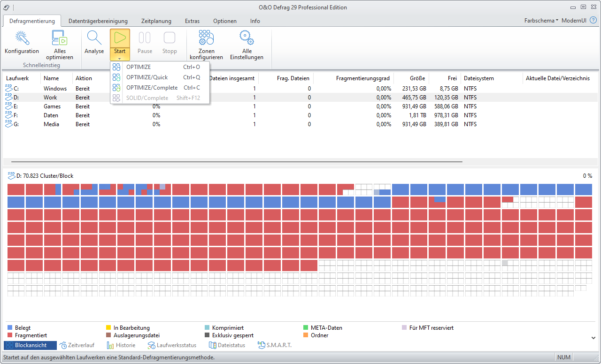Click the OPTIMIZE/Complete entry icon
The height and width of the screenshot is (364, 601).
pos(116,88)
